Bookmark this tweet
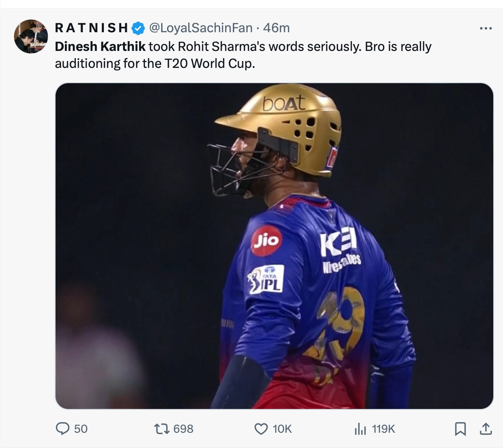Screen dimensions: 503x448 coord(460,429)
